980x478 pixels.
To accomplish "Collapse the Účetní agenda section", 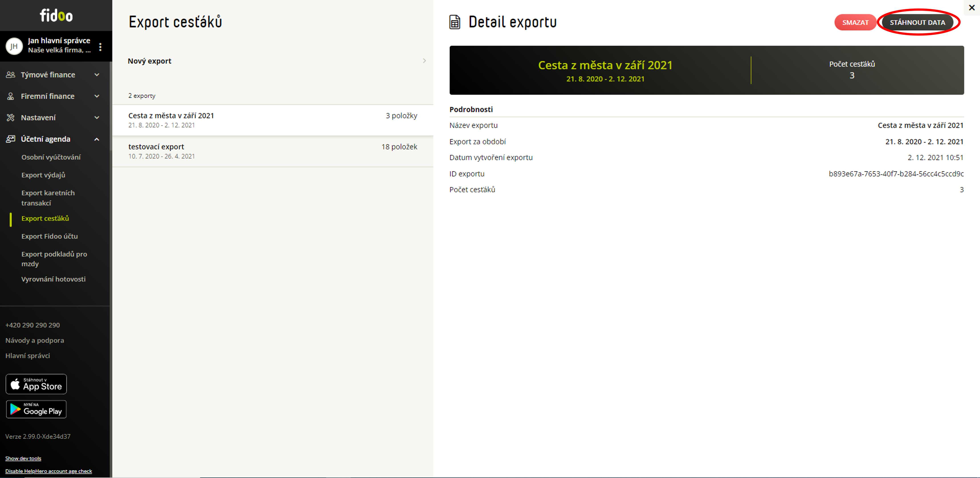I will click(97, 139).
